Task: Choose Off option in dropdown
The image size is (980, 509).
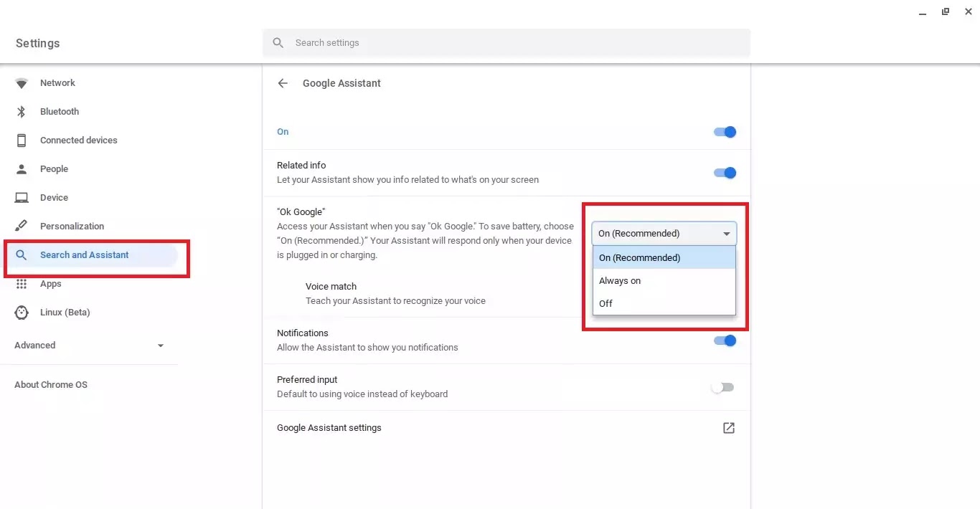Action: (664, 304)
